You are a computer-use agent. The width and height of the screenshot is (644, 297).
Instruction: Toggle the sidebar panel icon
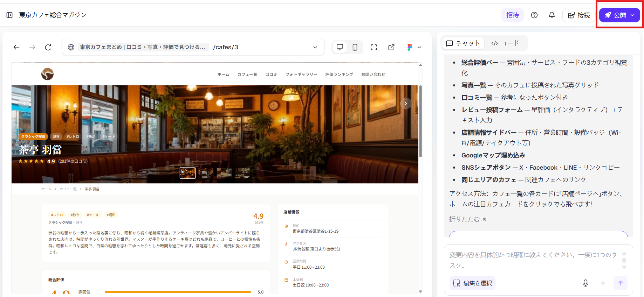coord(9,15)
